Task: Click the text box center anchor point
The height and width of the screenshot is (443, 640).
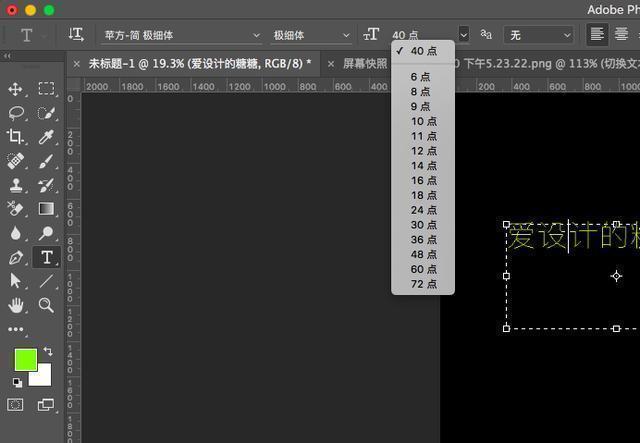Action: (x=616, y=276)
